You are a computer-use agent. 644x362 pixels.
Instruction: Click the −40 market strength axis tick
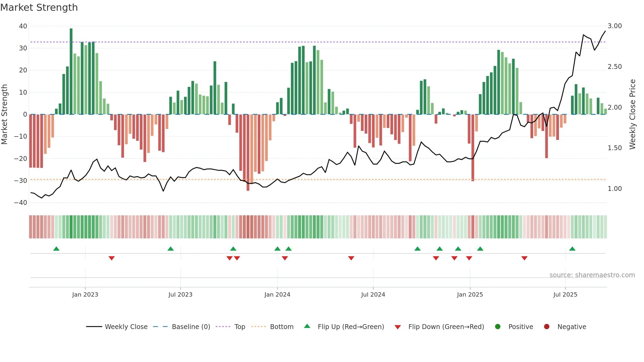(x=21, y=202)
